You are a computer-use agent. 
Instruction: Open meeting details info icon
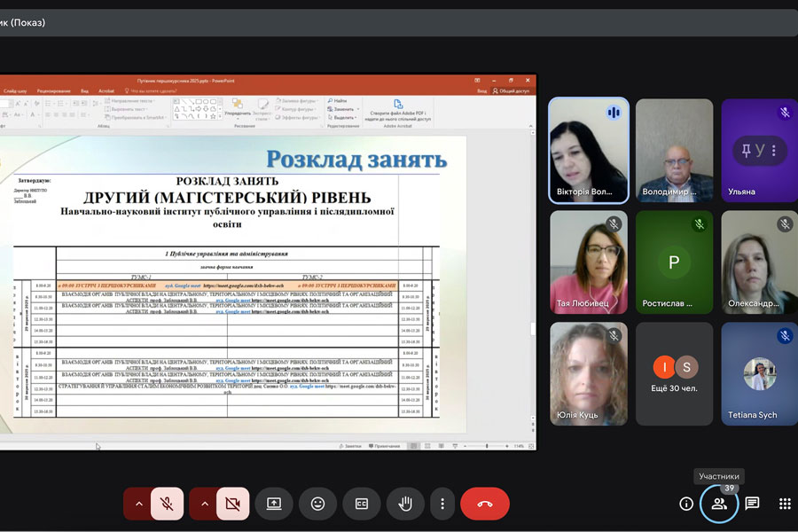tap(685, 504)
